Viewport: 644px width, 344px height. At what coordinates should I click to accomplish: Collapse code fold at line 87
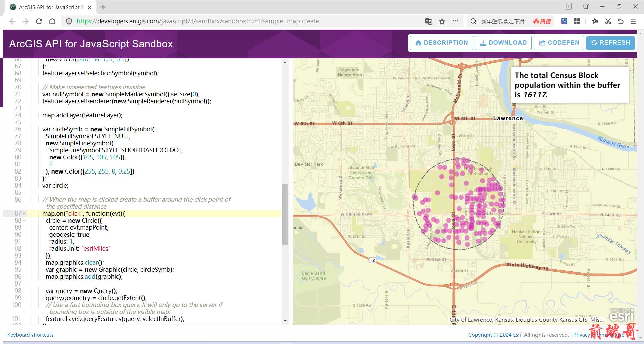(24, 213)
